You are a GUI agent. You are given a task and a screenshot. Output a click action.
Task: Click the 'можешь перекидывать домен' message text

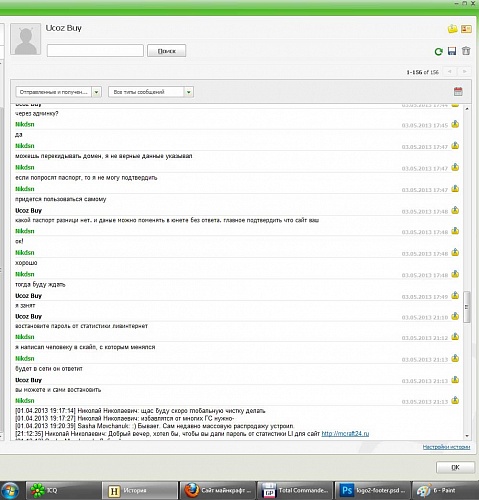click(104, 156)
